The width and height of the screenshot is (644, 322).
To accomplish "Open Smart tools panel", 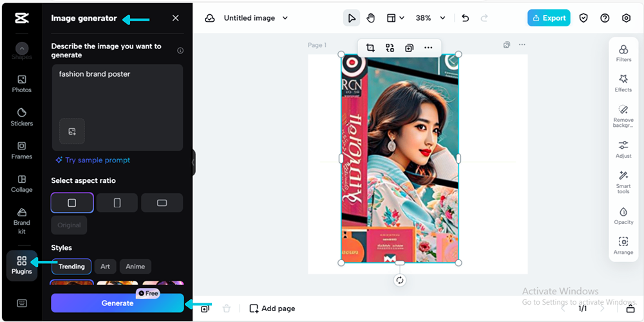I will point(623,182).
